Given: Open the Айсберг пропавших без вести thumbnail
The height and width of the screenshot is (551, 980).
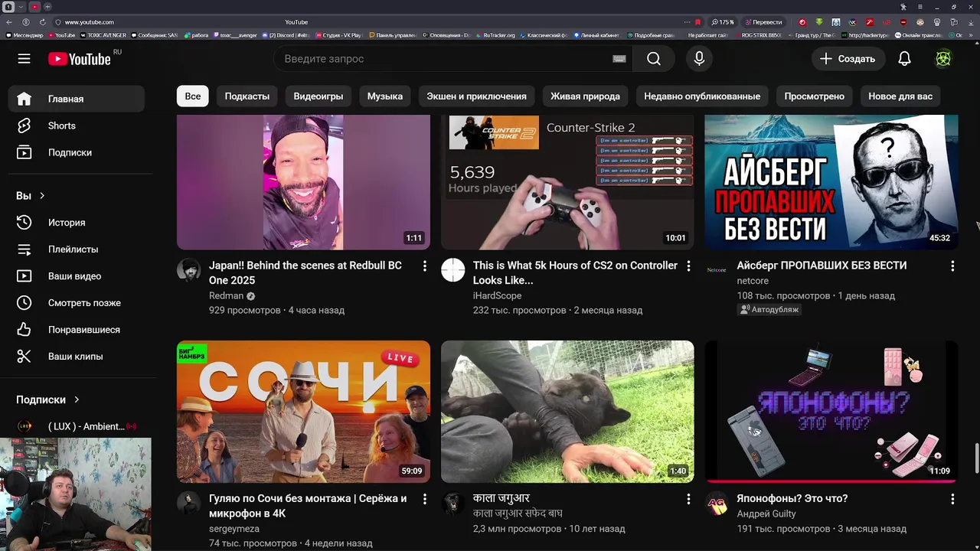Looking at the screenshot, I should pos(831,182).
